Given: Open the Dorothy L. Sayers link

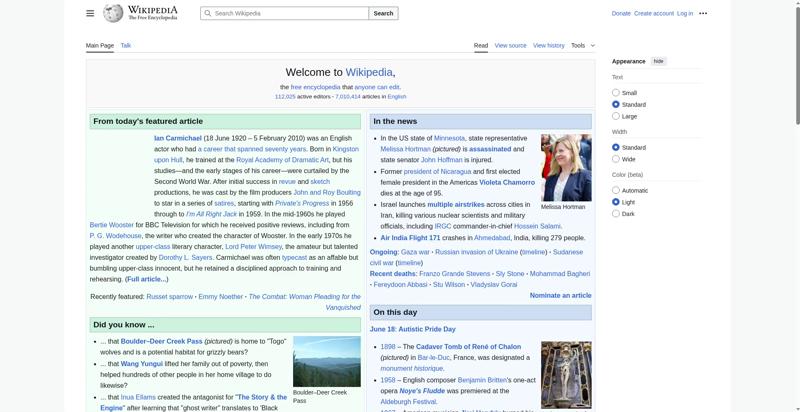Looking at the screenshot, I should (x=186, y=258).
